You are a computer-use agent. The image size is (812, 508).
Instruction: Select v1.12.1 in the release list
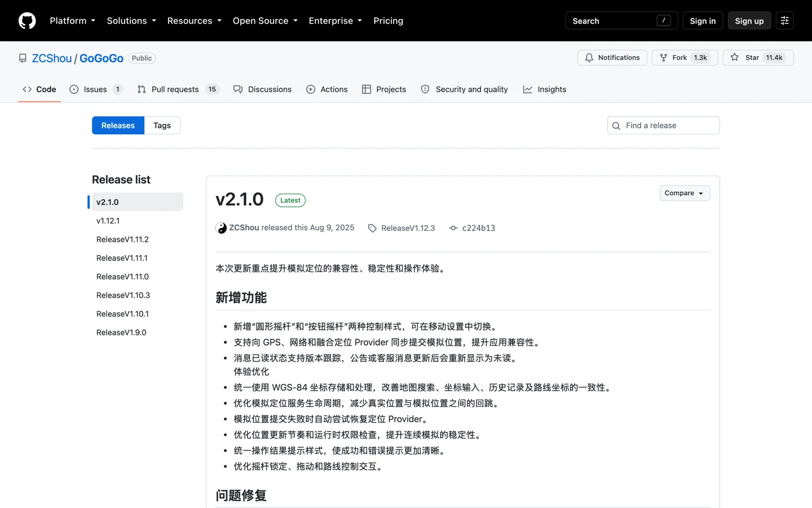point(138,221)
